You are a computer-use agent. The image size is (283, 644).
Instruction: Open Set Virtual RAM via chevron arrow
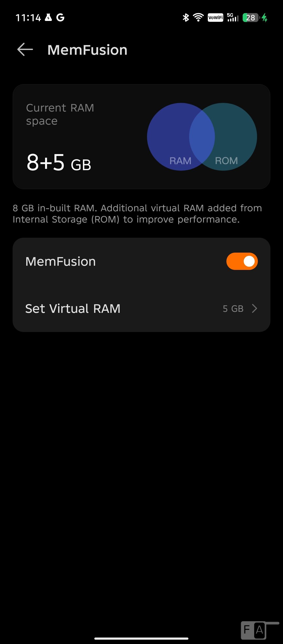[254, 308]
